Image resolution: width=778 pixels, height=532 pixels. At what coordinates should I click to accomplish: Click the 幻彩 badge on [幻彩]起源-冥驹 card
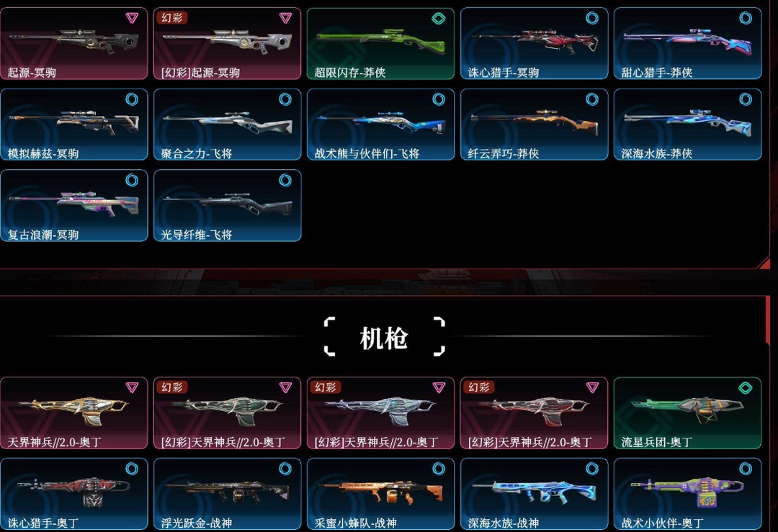[171, 18]
